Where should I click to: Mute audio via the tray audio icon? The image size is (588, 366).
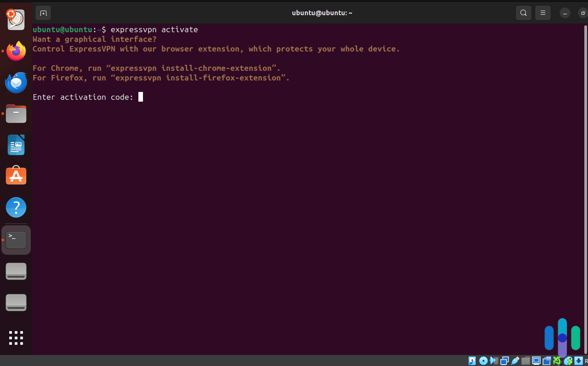[x=494, y=360]
